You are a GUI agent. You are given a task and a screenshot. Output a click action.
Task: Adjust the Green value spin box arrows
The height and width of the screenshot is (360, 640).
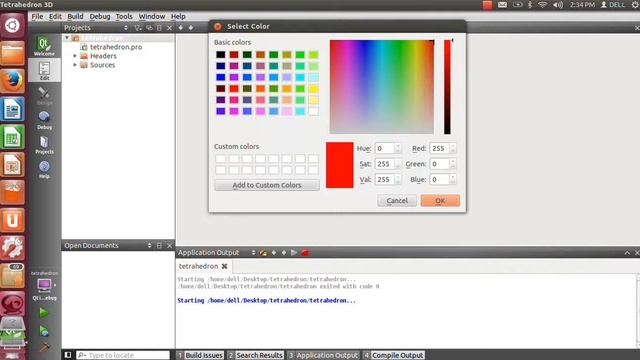(453, 164)
